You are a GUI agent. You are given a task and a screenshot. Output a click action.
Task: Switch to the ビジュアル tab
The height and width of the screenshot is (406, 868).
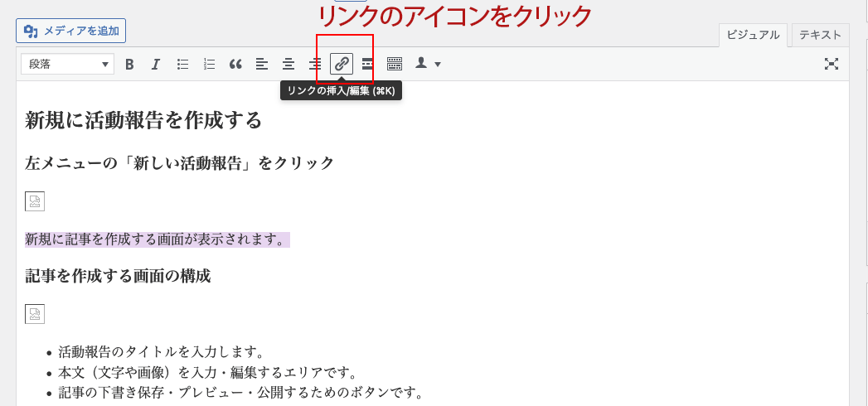[x=753, y=35]
